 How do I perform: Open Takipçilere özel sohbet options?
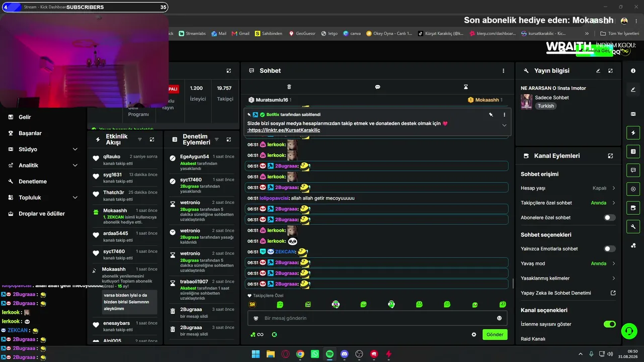[x=613, y=203]
